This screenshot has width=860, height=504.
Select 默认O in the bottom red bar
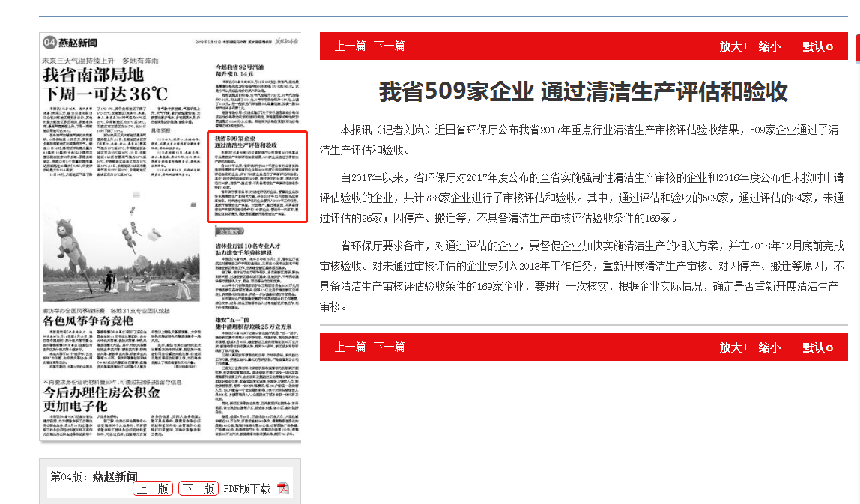click(817, 347)
